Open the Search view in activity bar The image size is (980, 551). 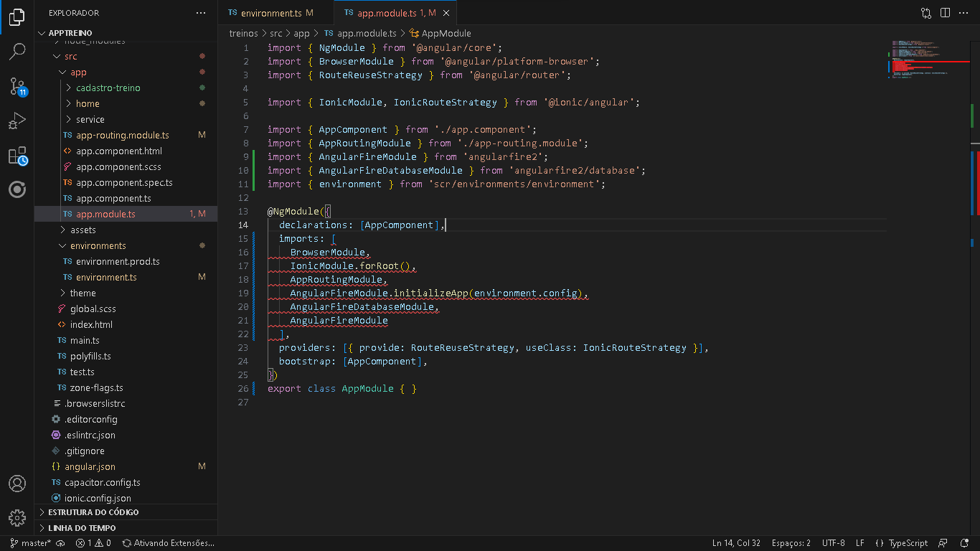coord(17,51)
